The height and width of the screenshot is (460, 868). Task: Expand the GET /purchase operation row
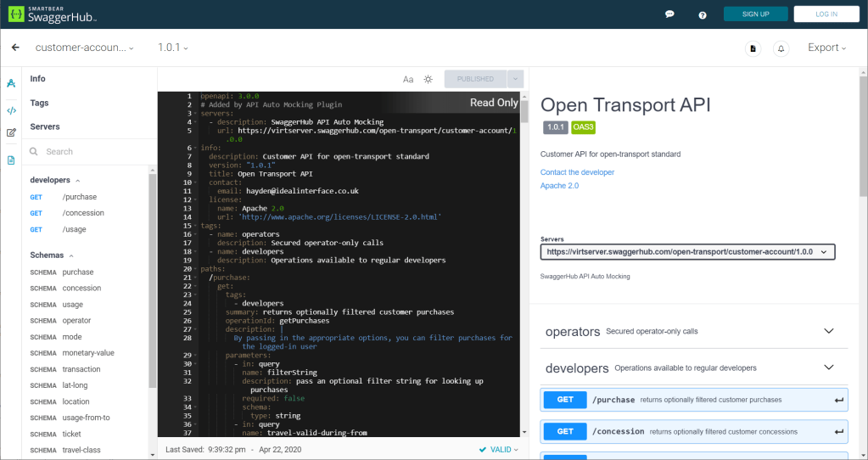click(694, 400)
